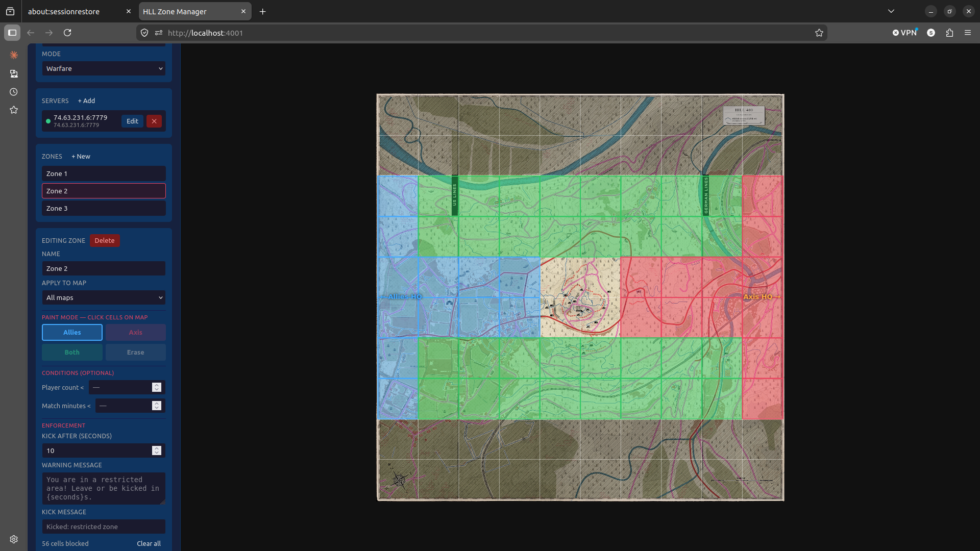
Task: Edit the 74.63.231.6:7779 server
Action: (x=132, y=121)
